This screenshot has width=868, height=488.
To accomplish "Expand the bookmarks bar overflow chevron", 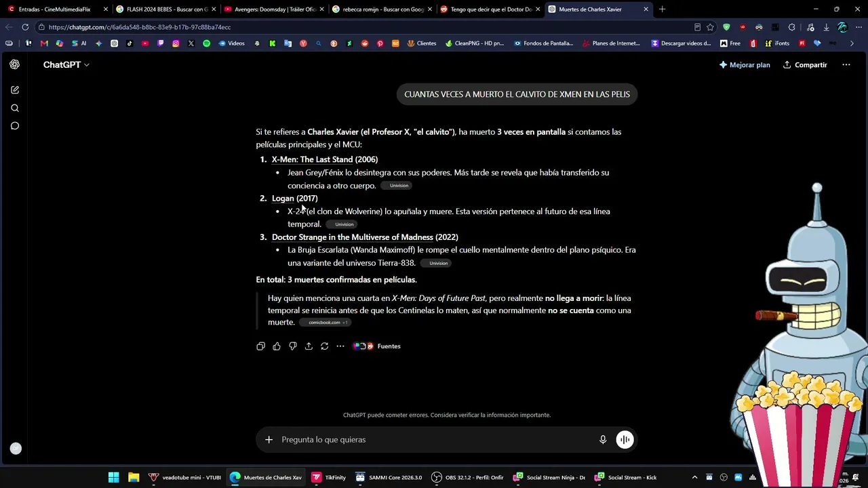I will [852, 43].
